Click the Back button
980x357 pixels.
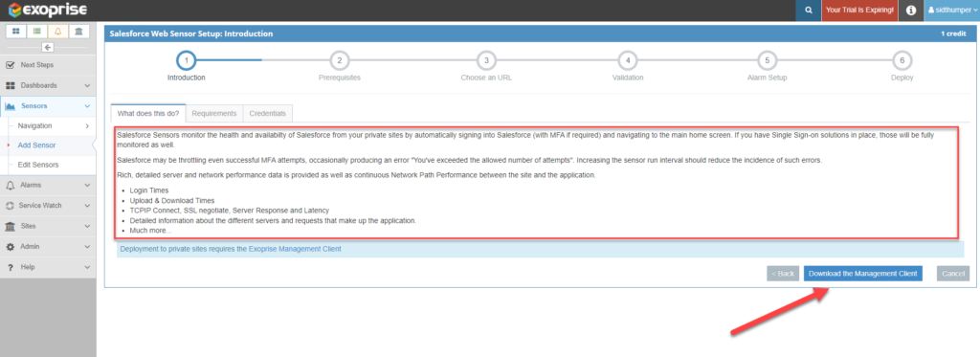pyautogui.click(x=783, y=274)
